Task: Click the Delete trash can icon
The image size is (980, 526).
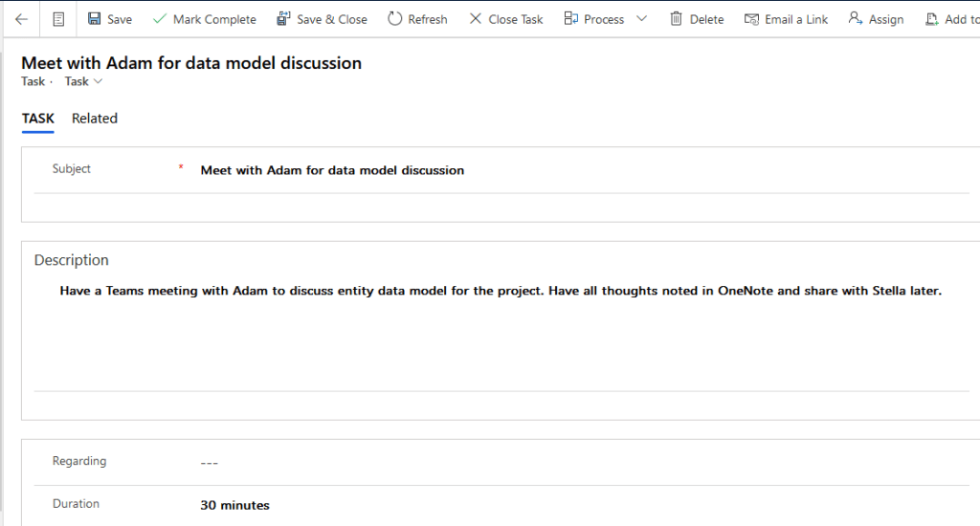Action: [x=677, y=19]
